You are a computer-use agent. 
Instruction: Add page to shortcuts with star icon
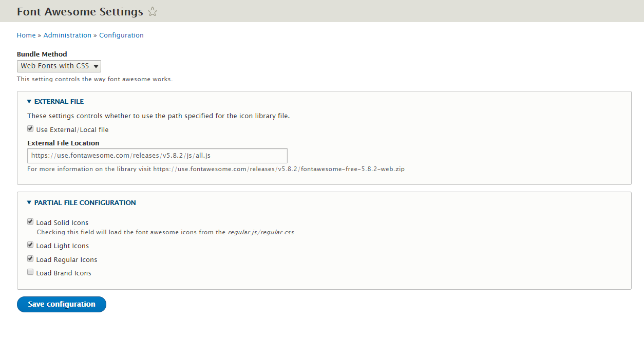(152, 11)
